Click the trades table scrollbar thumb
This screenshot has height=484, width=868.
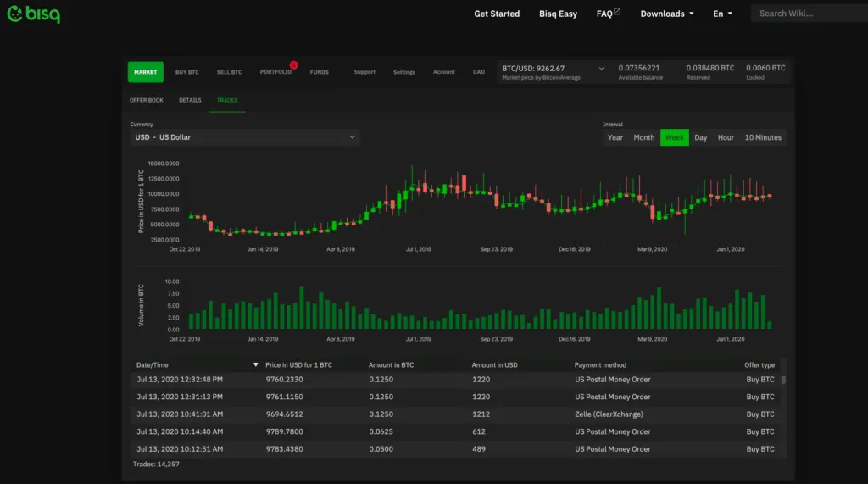[x=783, y=380]
